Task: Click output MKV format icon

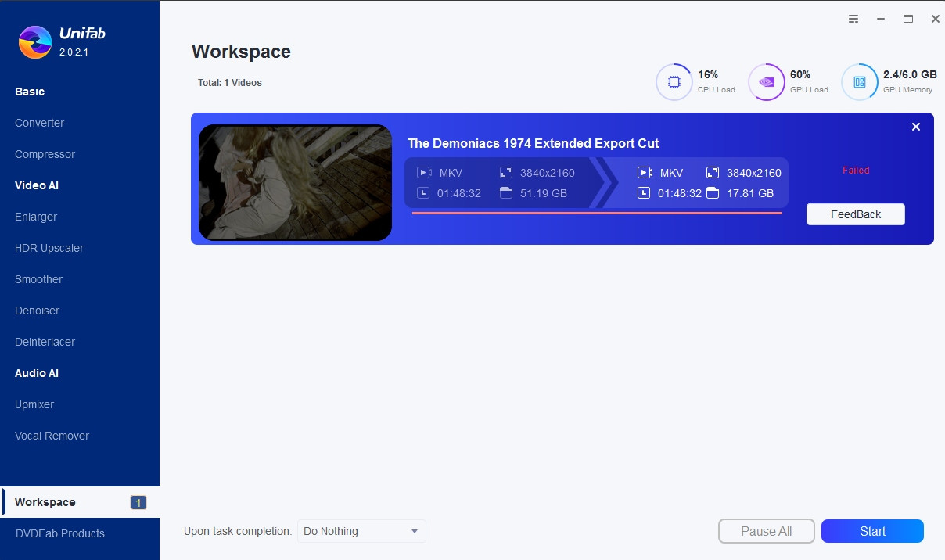Action: pos(645,173)
